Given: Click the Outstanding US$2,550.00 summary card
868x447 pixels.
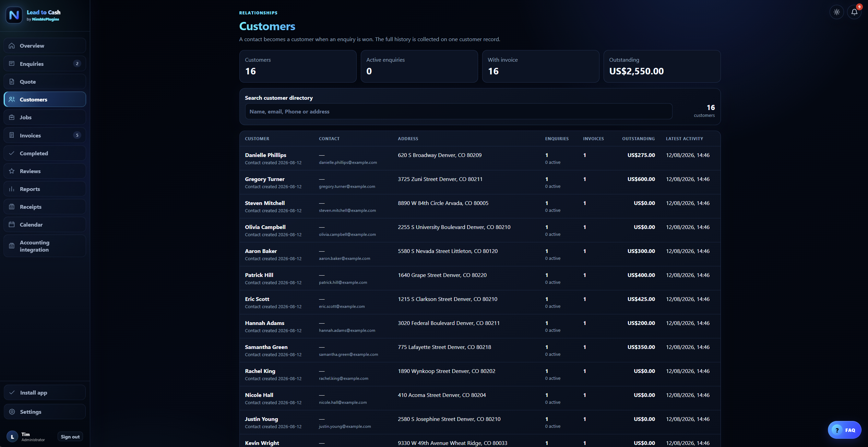Looking at the screenshot, I should pos(662,66).
